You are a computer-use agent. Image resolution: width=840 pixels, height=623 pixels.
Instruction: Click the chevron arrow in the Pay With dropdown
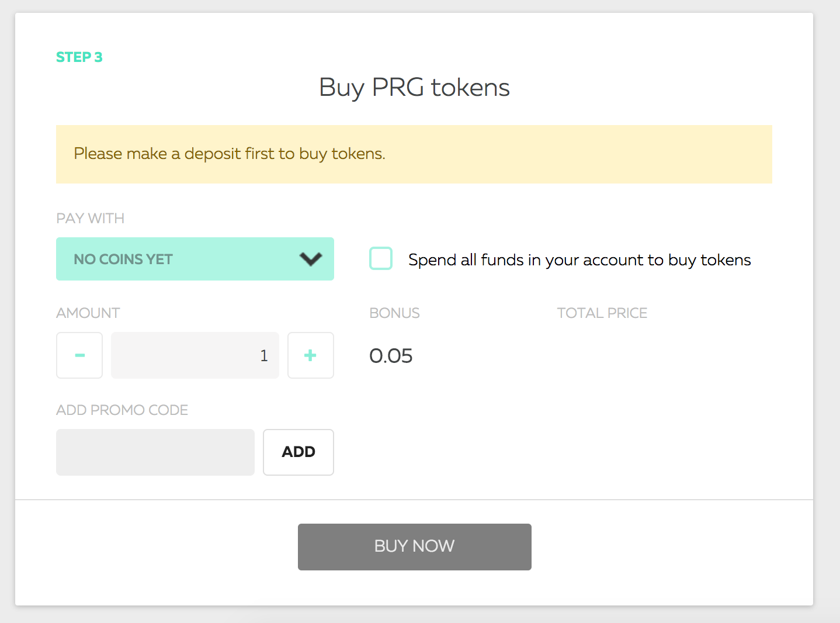coord(311,259)
